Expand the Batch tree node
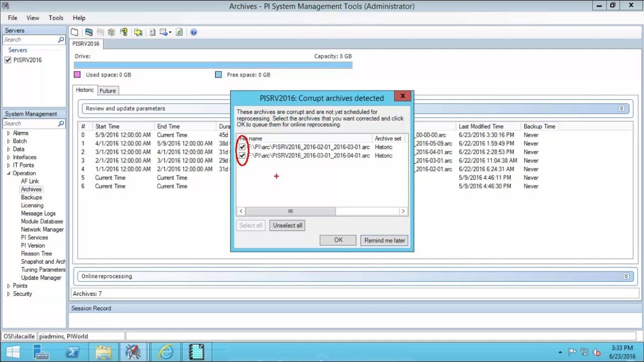This screenshot has width=644, height=362. point(9,141)
